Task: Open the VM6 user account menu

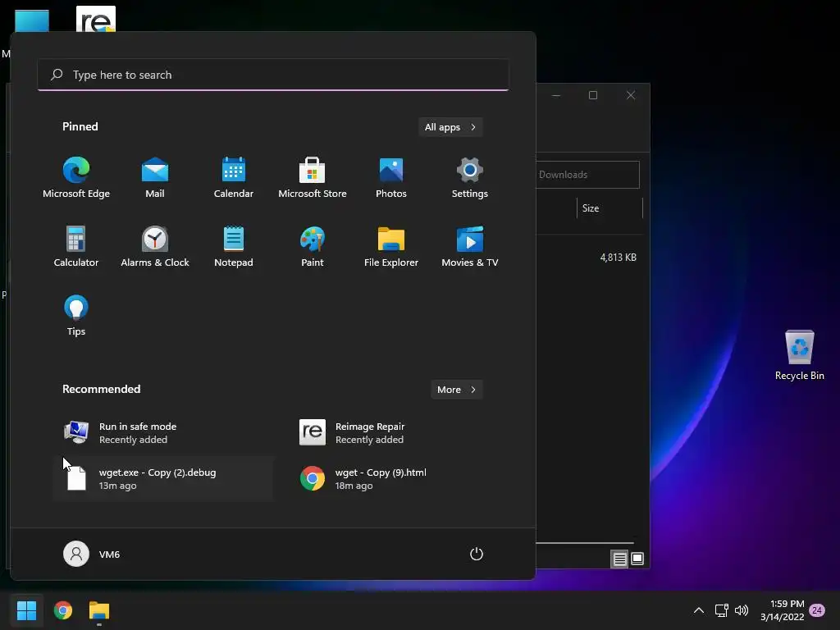Action: point(92,554)
